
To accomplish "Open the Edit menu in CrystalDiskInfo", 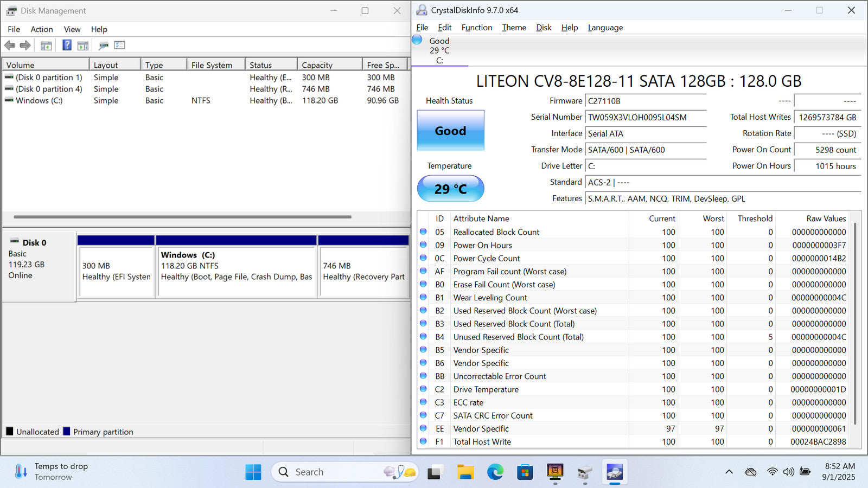I will [445, 28].
